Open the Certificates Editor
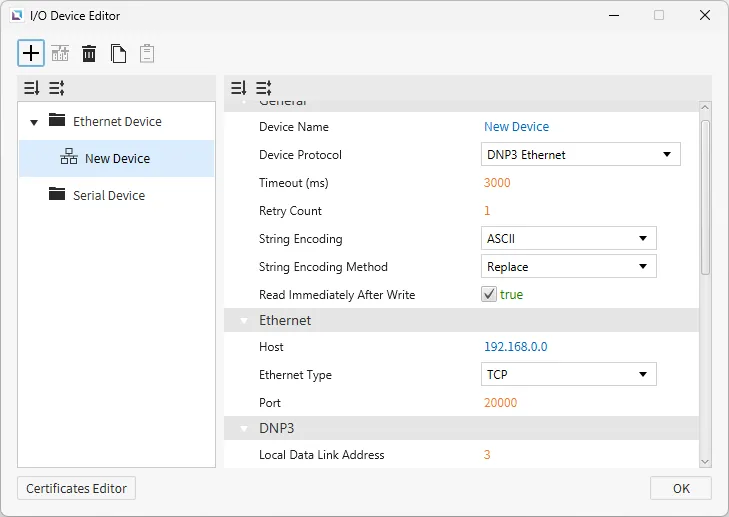 point(76,488)
